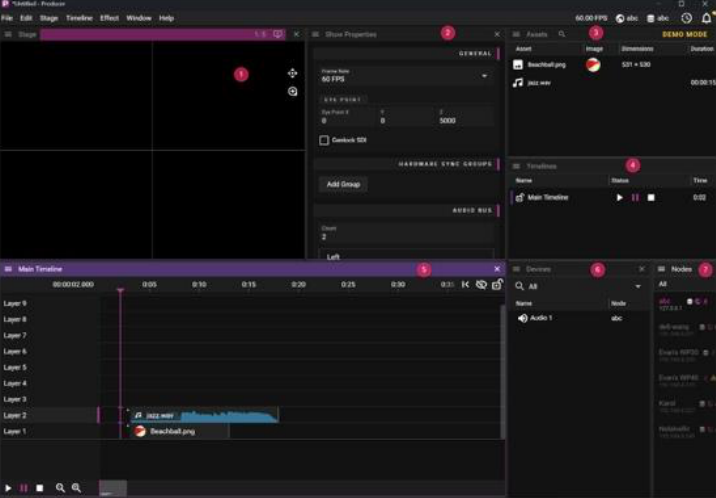Open the notifications bell icon
Viewport: 716px width, 498px height.
(x=706, y=18)
